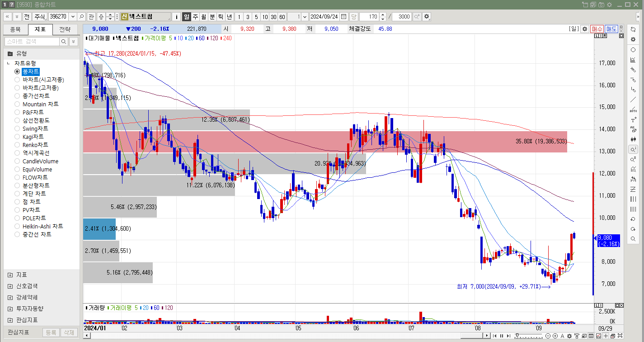Click the info 'i' icon beside stock name
The image size is (644, 342).
[177, 17]
